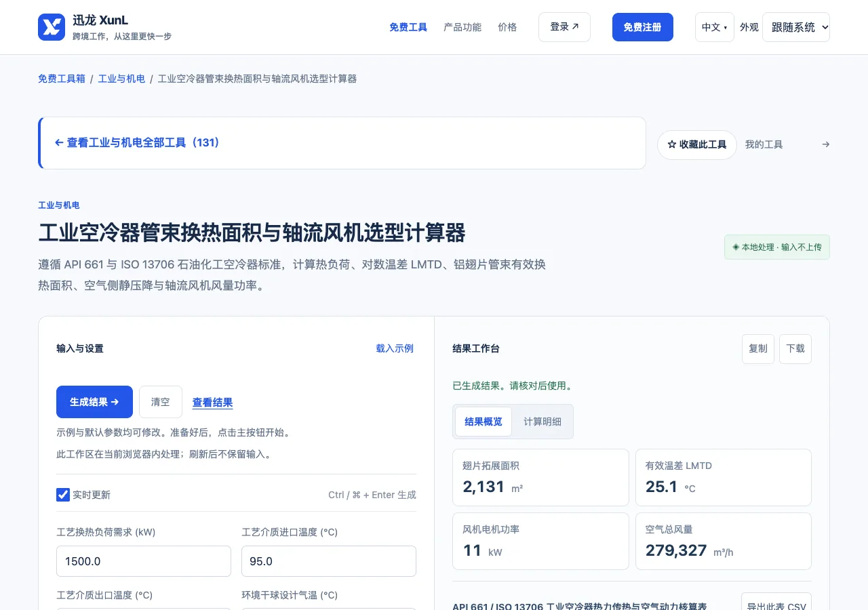Click the 下载 button
Viewport: 868px width, 610px height.
[795, 348]
